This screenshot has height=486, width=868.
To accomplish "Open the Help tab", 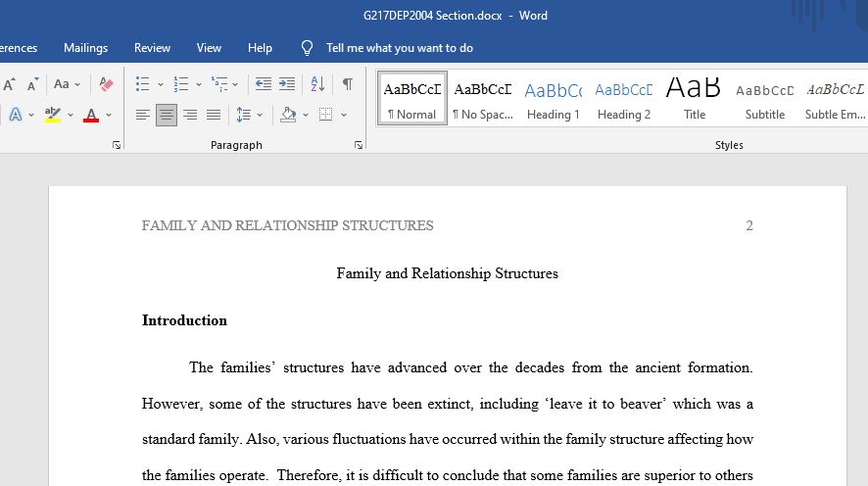I will tap(260, 48).
